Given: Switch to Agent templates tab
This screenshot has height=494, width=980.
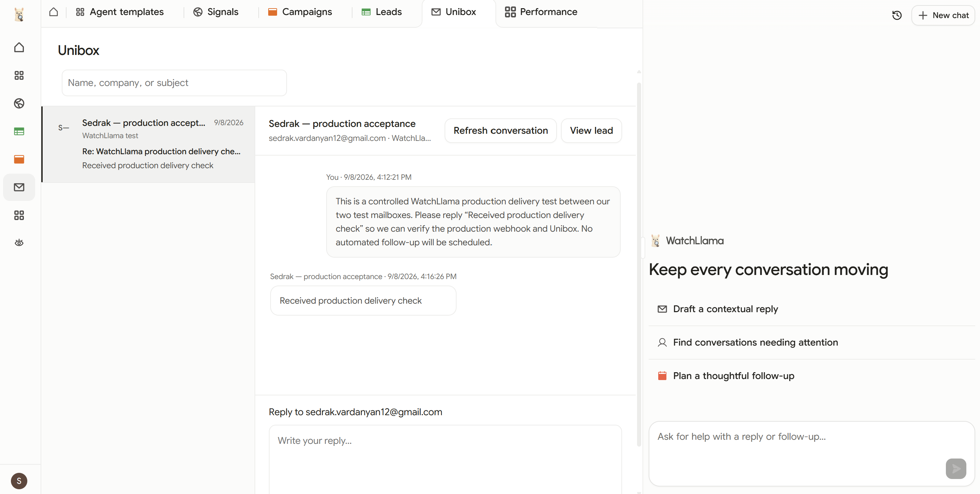Looking at the screenshot, I should [120, 12].
